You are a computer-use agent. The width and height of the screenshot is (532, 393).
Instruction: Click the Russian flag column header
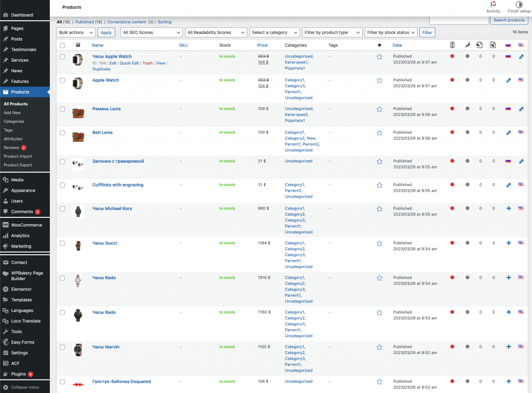(508, 45)
